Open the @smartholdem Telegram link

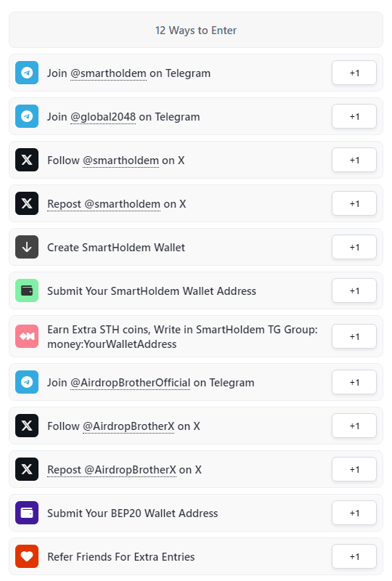point(108,73)
